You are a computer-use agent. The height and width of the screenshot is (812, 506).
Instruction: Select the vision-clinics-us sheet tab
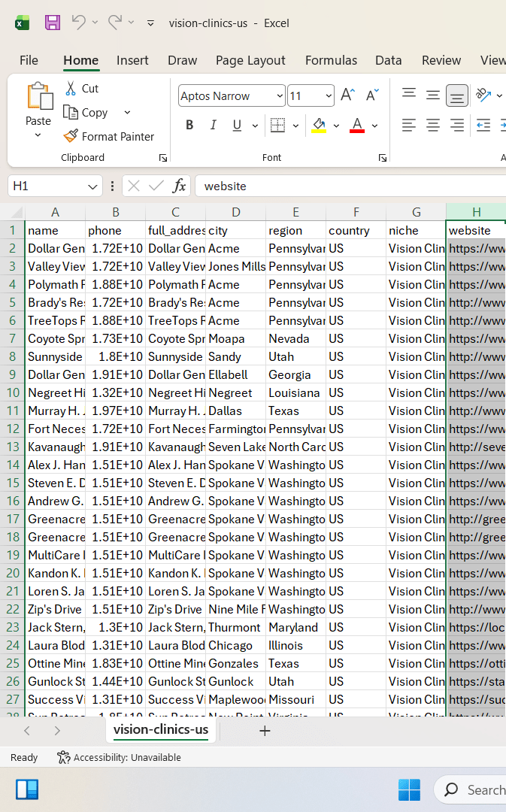point(161,729)
